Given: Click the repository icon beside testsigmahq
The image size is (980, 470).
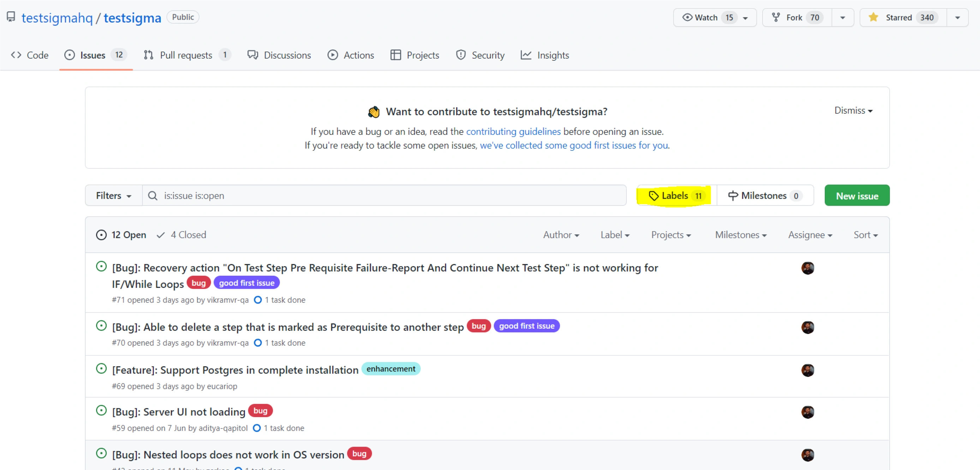Looking at the screenshot, I should pyautogui.click(x=11, y=17).
